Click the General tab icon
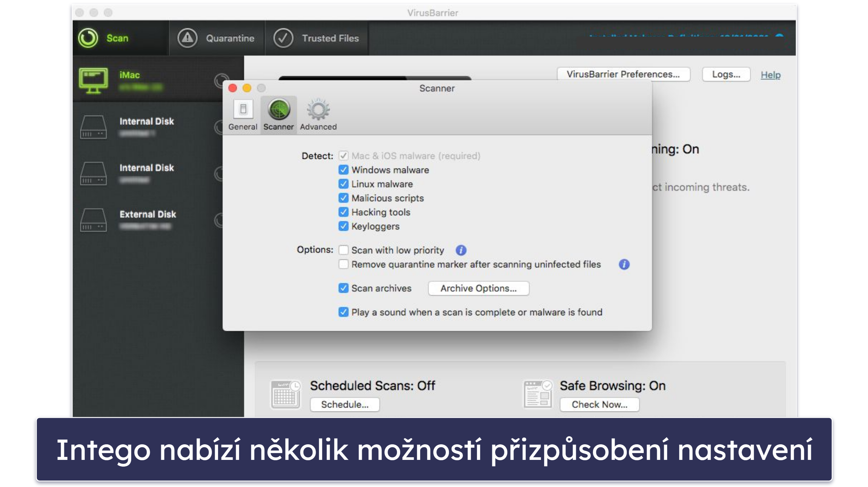The width and height of the screenshot is (868, 487). pos(243,111)
